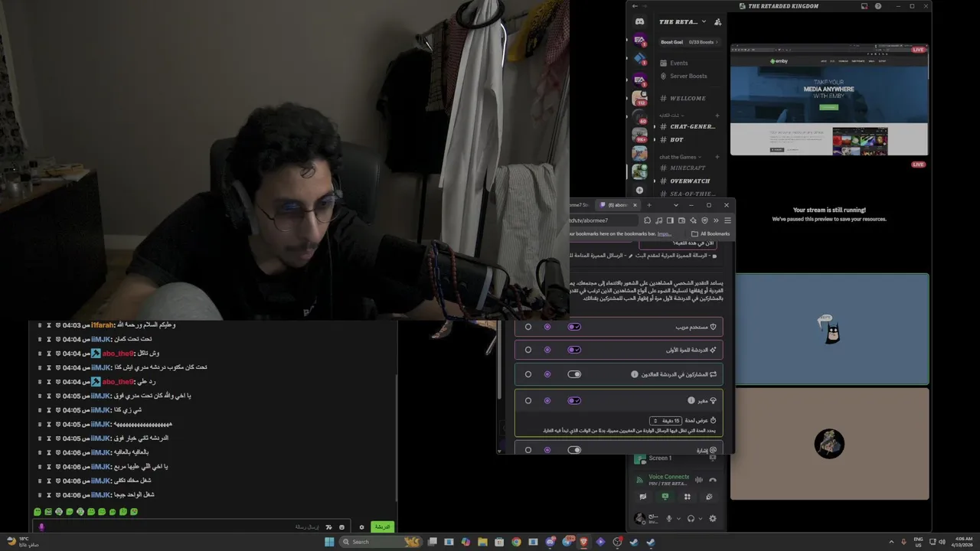Toggle switch for مستخدم مريب row

pyautogui.click(x=574, y=327)
